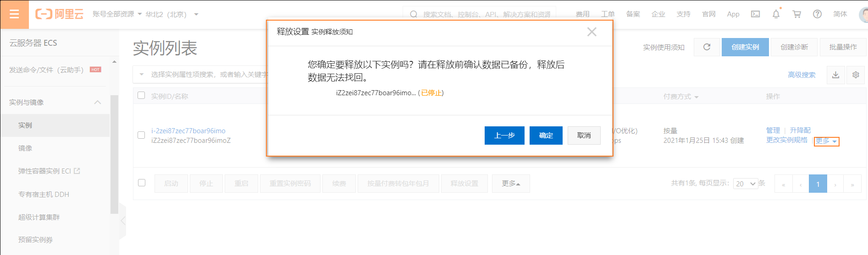Select 实例 in sidebar
The width and height of the screenshot is (868, 255).
point(55,125)
